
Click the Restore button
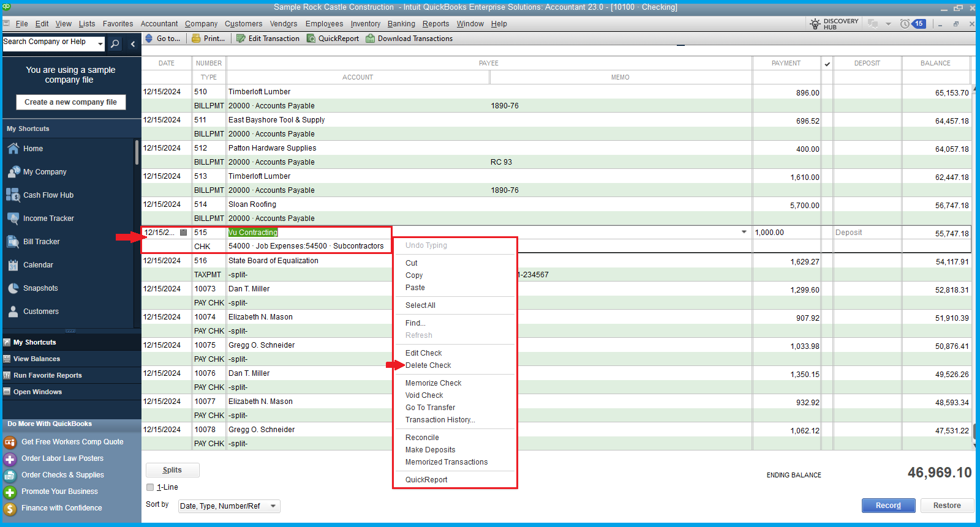tap(947, 506)
